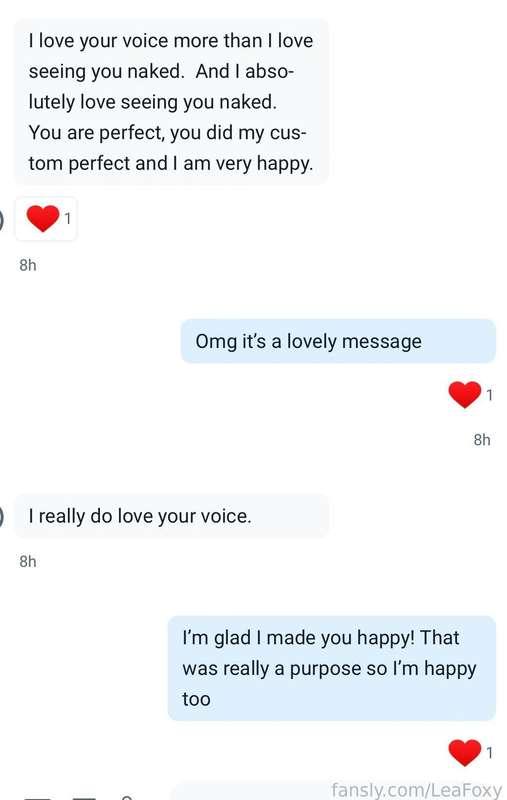Click 8h timestamp under 'Omg it's a lovely message'

click(x=482, y=440)
